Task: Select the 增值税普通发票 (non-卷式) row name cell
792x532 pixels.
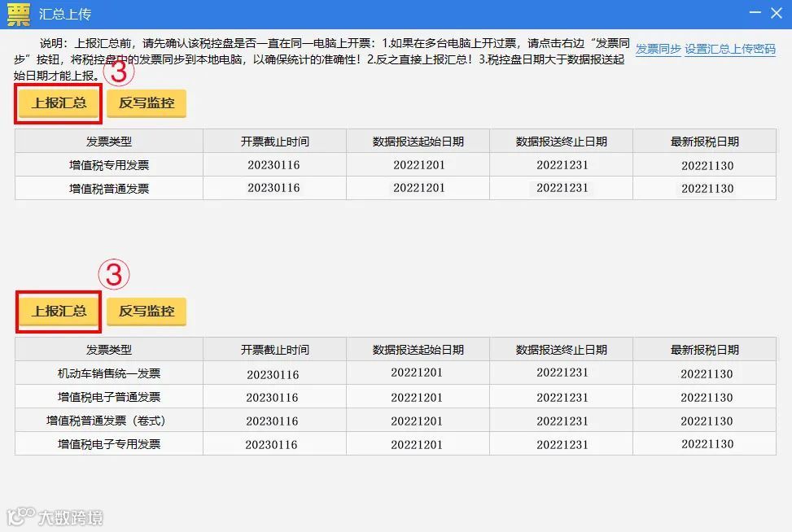Action: pyautogui.click(x=109, y=188)
